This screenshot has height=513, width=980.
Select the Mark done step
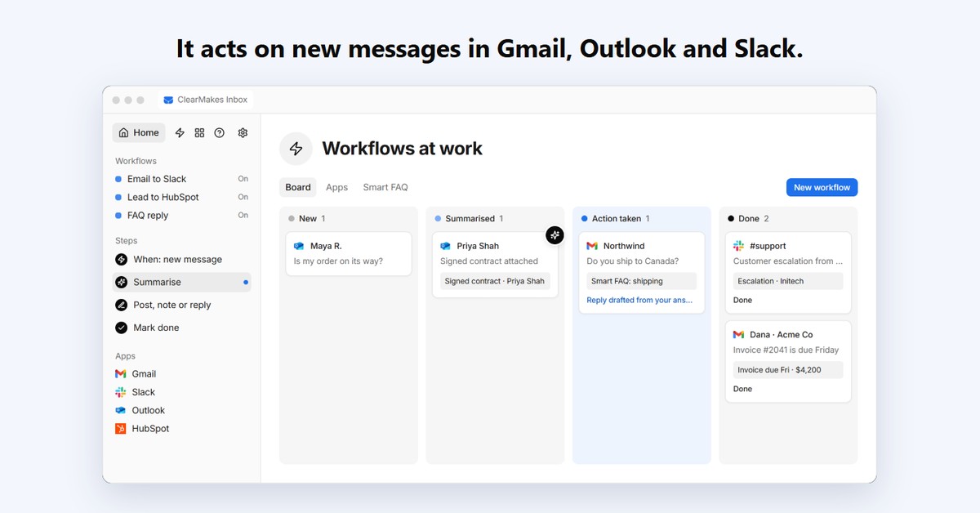[181, 328]
